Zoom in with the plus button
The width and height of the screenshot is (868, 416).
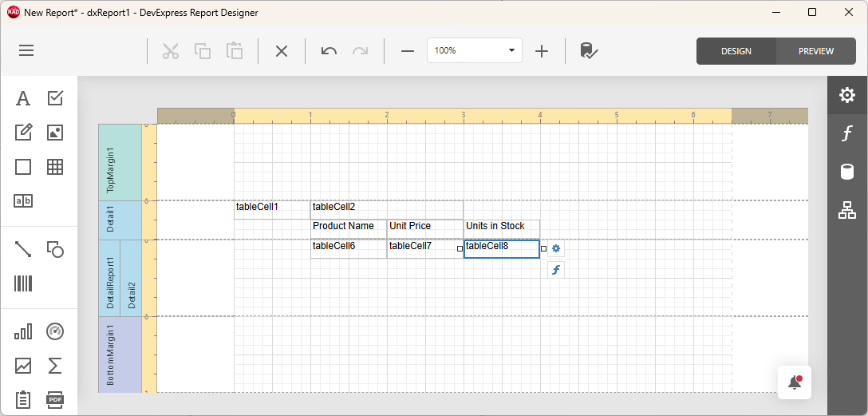tap(542, 51)
